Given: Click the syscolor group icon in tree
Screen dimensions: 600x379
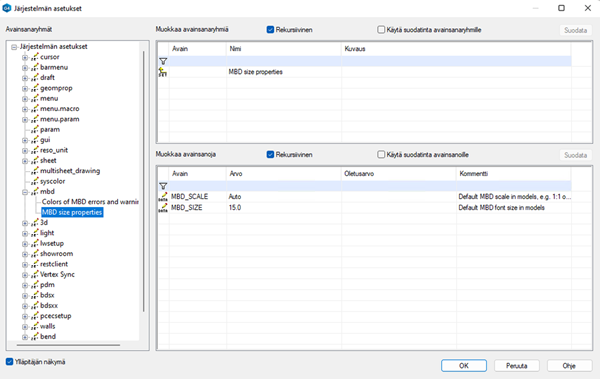Looking at the screenshot, I should pyautogui.click(x=35, y=181).
